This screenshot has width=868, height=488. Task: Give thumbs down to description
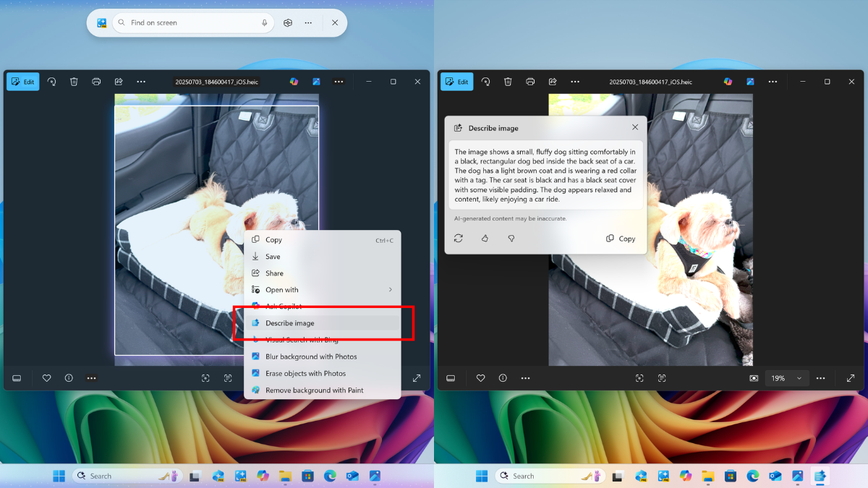[511, 239]
